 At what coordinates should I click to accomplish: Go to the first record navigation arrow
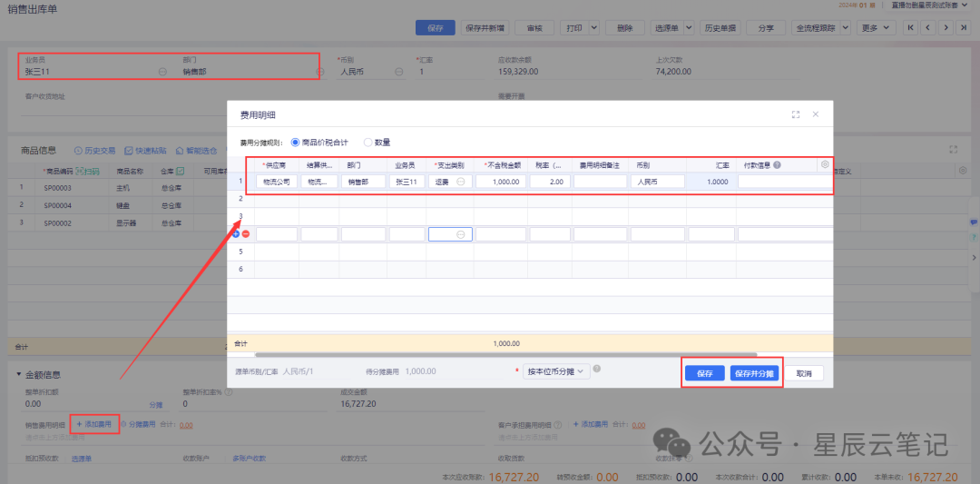pos(911,28)
